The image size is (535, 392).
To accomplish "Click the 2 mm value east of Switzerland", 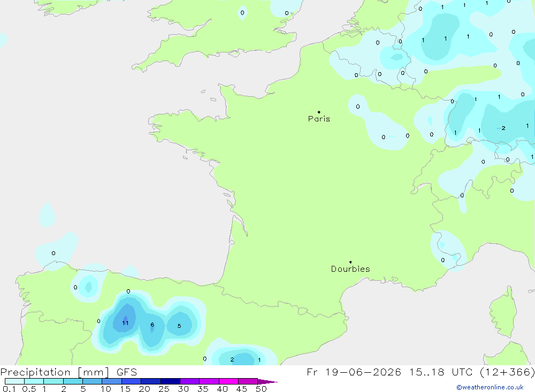I will (503, 128).
